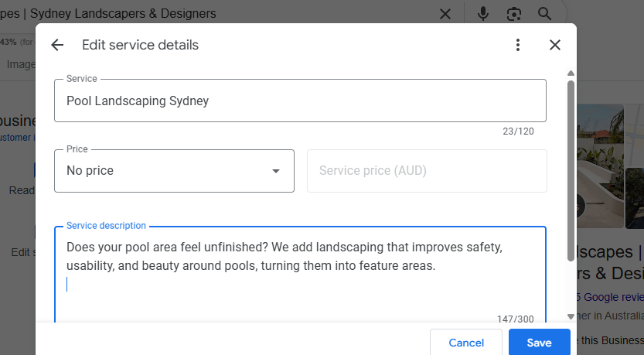This screenshot has height=355, width=644.
Task: Save the service details
Action: click(x=540, y=343)
